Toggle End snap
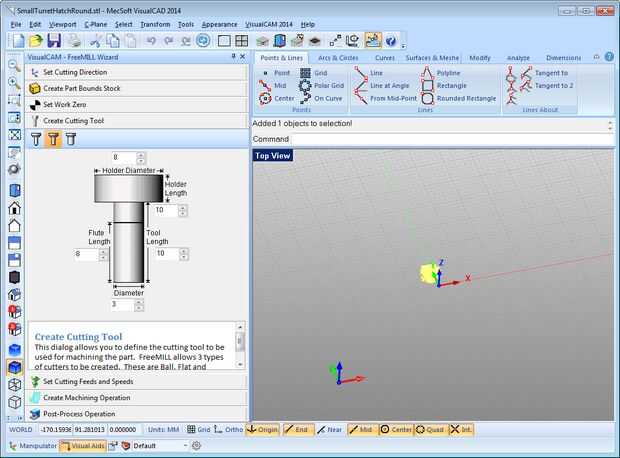620x458 pixels. (297, 430)
